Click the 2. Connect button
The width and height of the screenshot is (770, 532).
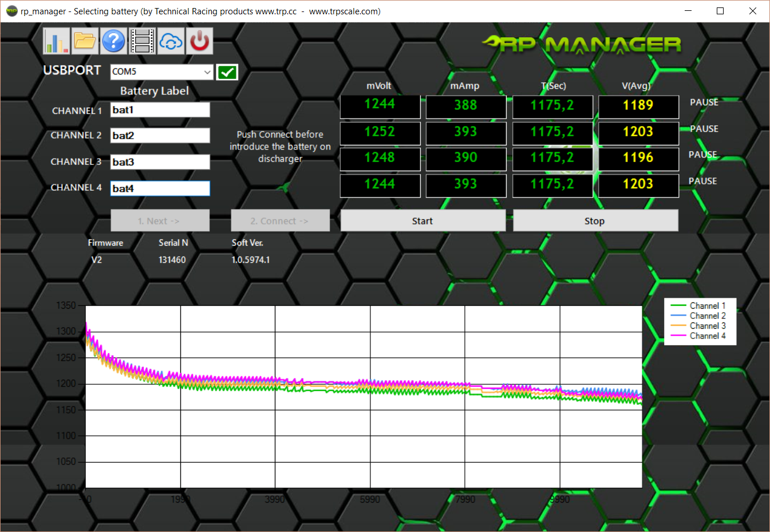click(280, 220)
